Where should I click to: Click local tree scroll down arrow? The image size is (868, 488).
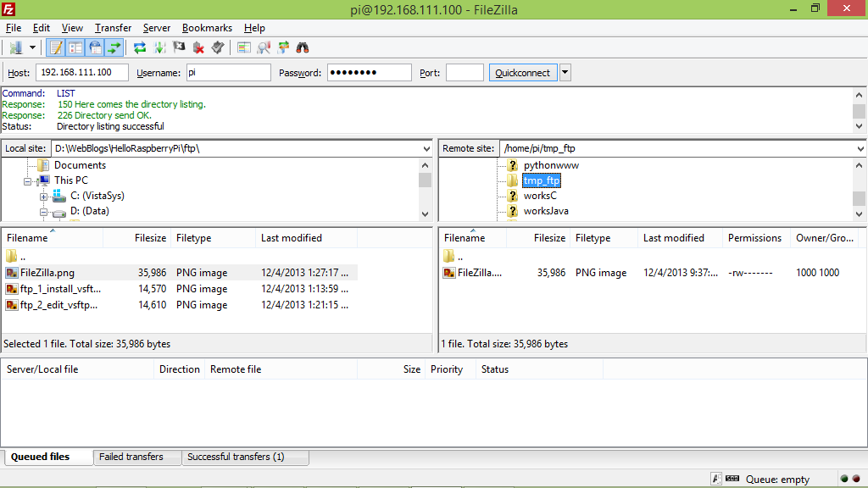[x=425, y=213]
